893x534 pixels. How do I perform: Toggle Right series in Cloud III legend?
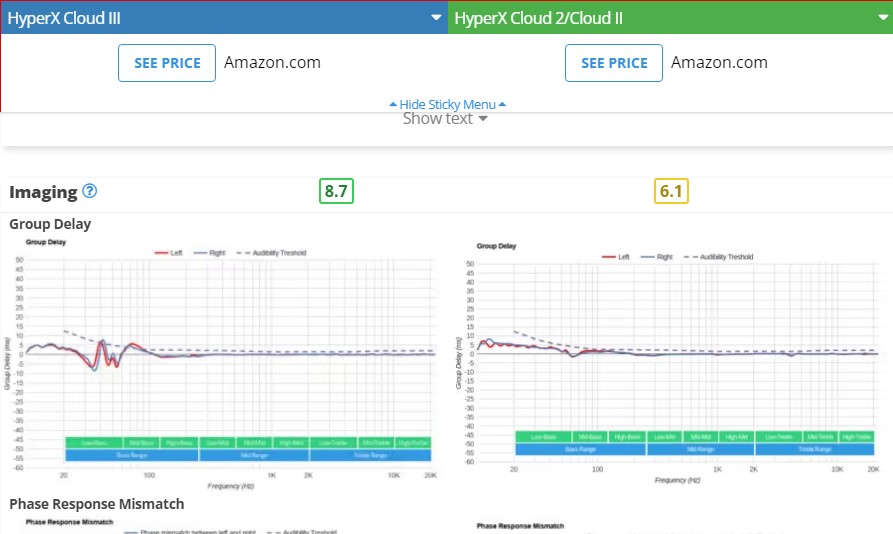209,253
